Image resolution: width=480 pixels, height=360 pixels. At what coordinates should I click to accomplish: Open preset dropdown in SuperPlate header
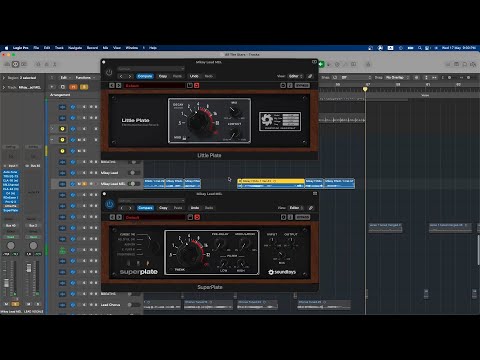[x=151, y=201]
